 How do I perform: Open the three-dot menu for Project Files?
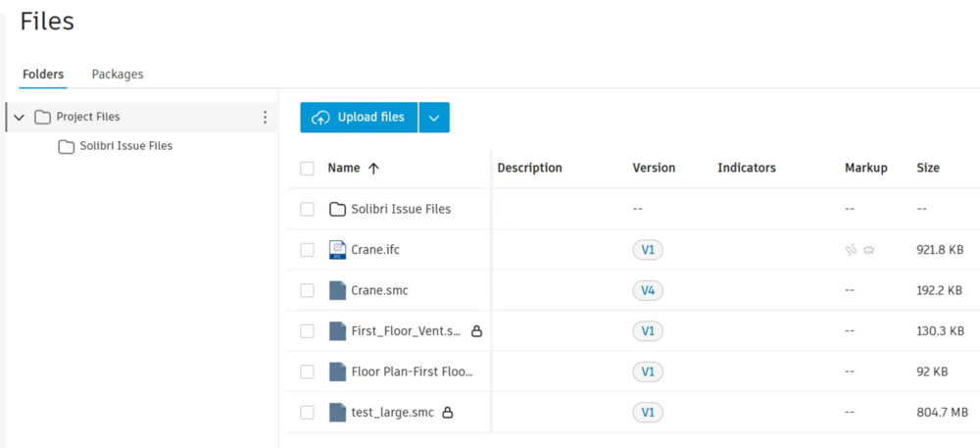[x=265, y=117]
